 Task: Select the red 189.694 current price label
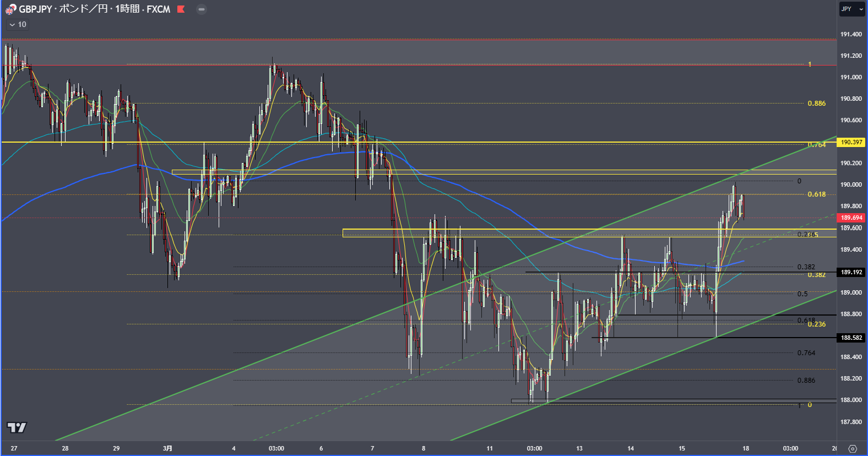[x=851, y=218]
